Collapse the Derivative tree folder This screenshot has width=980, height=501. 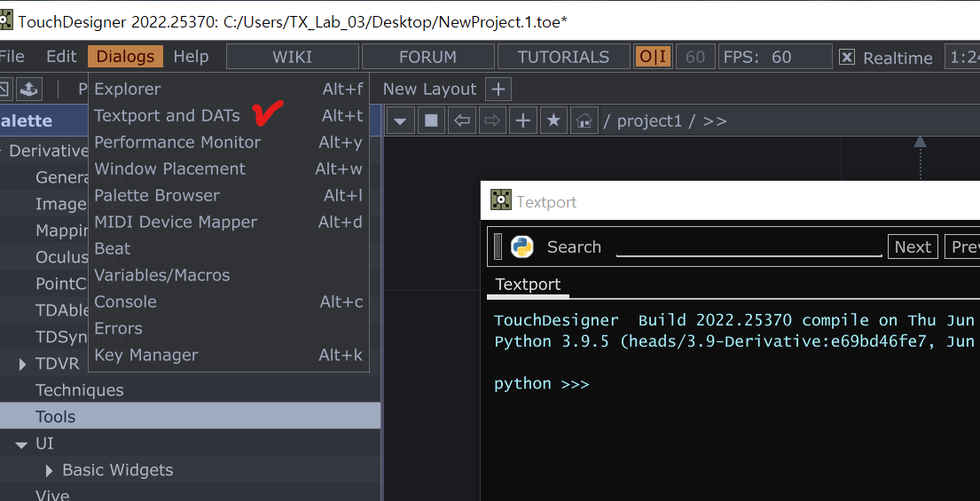coord(2,151)
